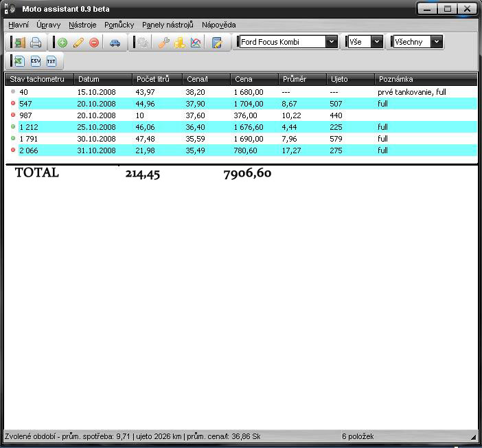Add a new refuel record with green plus
Screen dimensions: 482x448
[x=62, y=43]
